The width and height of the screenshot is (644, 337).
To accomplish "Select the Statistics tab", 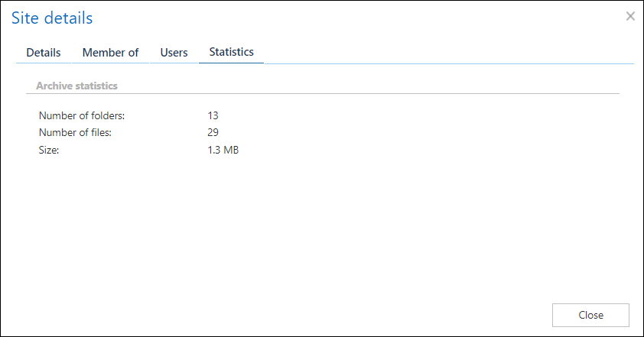I will pos(231,53).
